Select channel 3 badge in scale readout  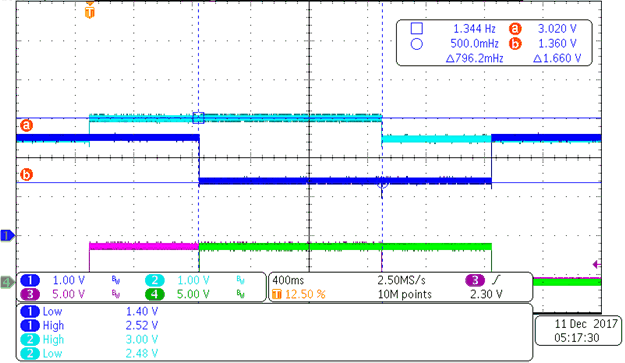(x=30, y=294)
